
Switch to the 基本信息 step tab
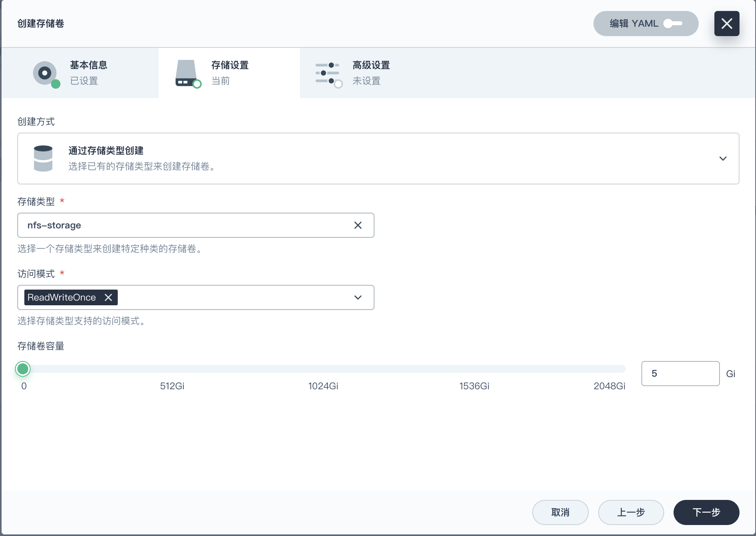[x=89, y=73]
